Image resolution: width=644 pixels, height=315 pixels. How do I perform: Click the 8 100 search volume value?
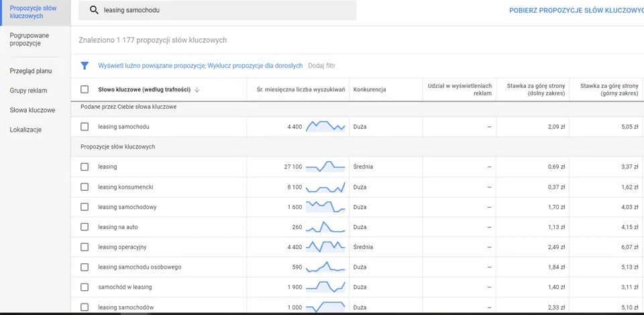coord(294,187)
